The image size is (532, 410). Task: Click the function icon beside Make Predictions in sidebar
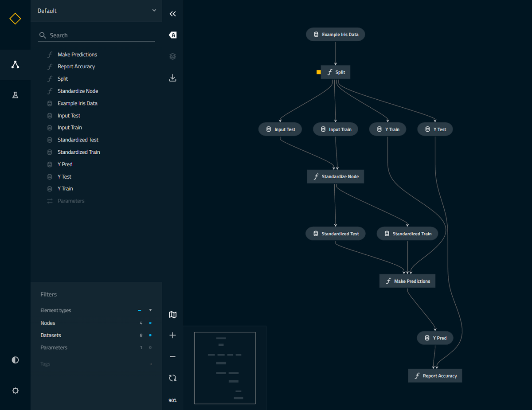pyautogui.click(x=50, y=55)
